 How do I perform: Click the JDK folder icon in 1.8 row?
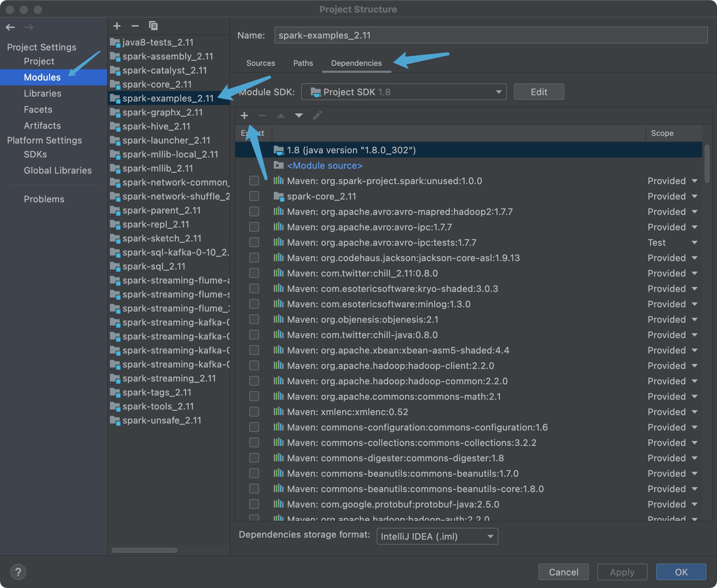pos(279,150)
